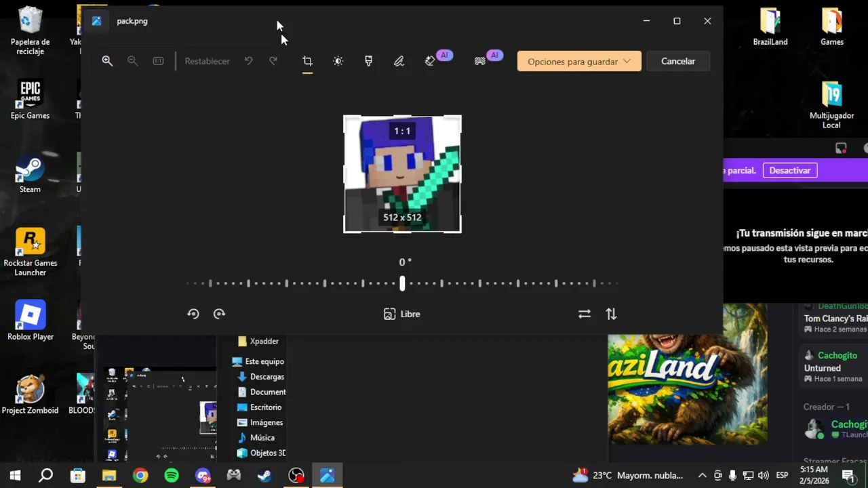Click the Photos app icon in title bar
This screenshot has width=868, height=488.
(96, 21)
